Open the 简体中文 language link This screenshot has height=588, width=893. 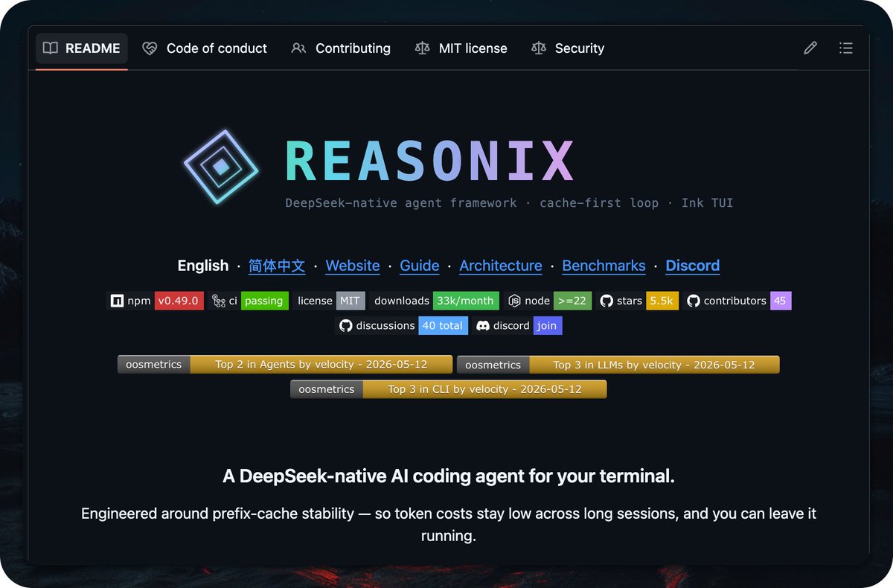(x=277, y=266)
